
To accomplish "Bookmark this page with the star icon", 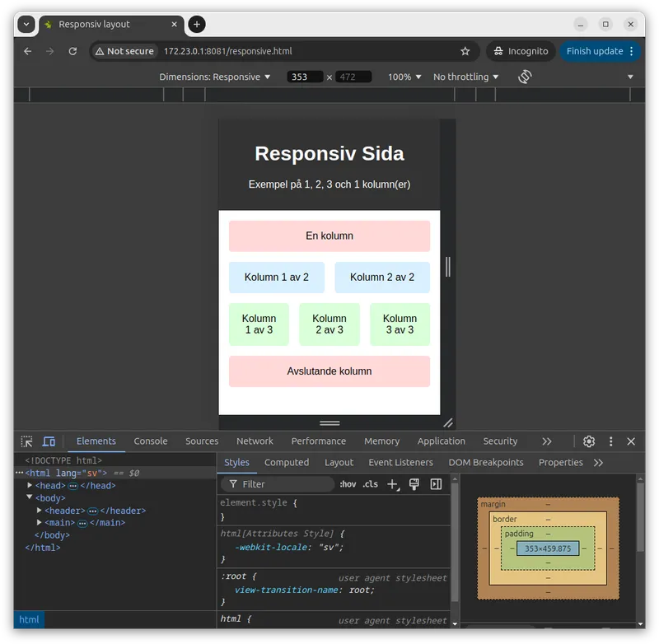I will pos(465,51).
